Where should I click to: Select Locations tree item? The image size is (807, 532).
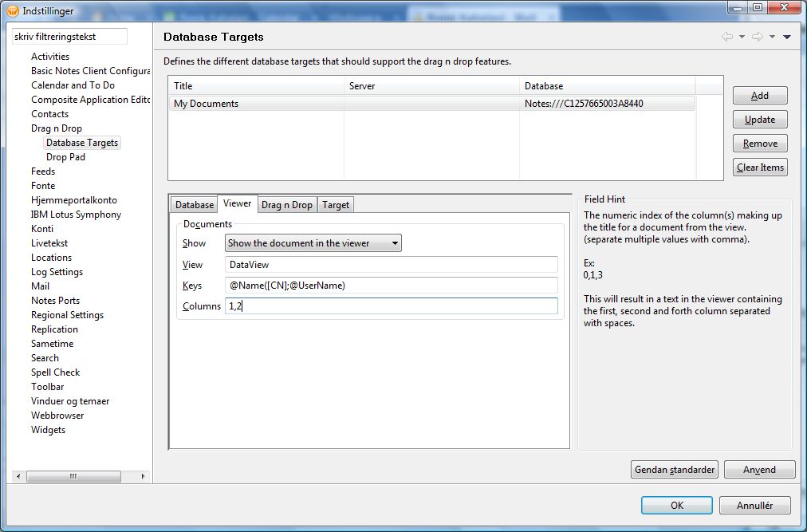click(51, 258)
